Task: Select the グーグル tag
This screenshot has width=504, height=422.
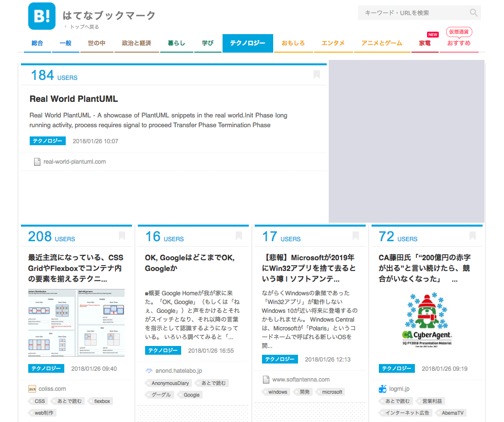Action: (160, 395)
